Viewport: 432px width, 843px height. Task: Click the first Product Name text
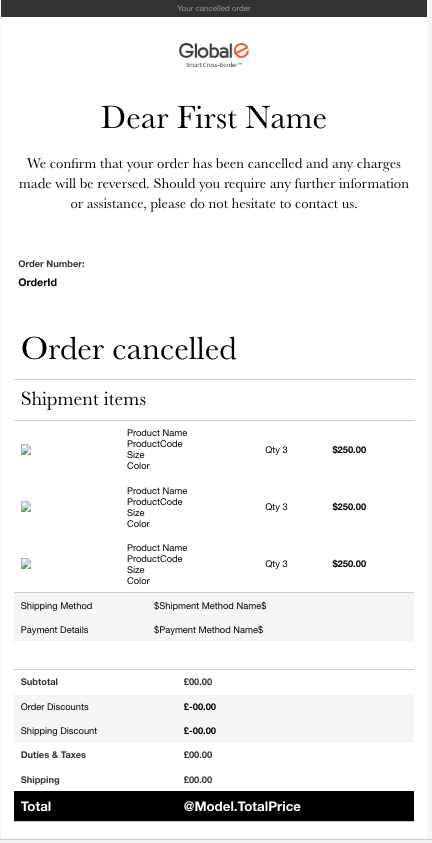157,433
